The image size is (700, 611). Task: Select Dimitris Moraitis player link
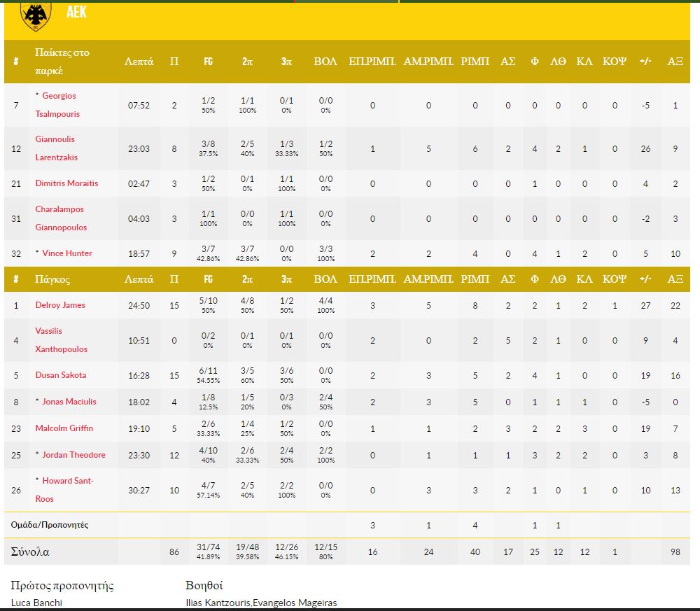pyautogui.click(x=66, y=183)
